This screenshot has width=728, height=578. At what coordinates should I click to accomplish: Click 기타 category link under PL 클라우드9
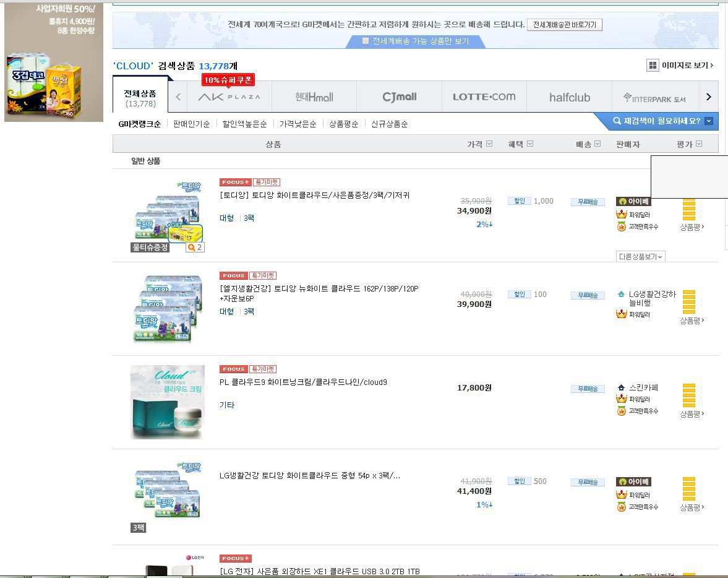coord(227,405)
